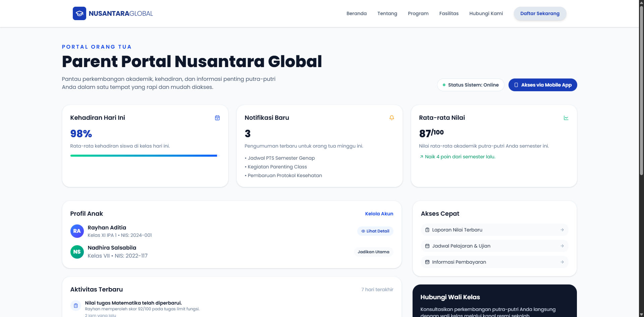Click the Kelas VII NIS 2022-117 text
Screen dimensions: 644x317
(x=118, y=256)
